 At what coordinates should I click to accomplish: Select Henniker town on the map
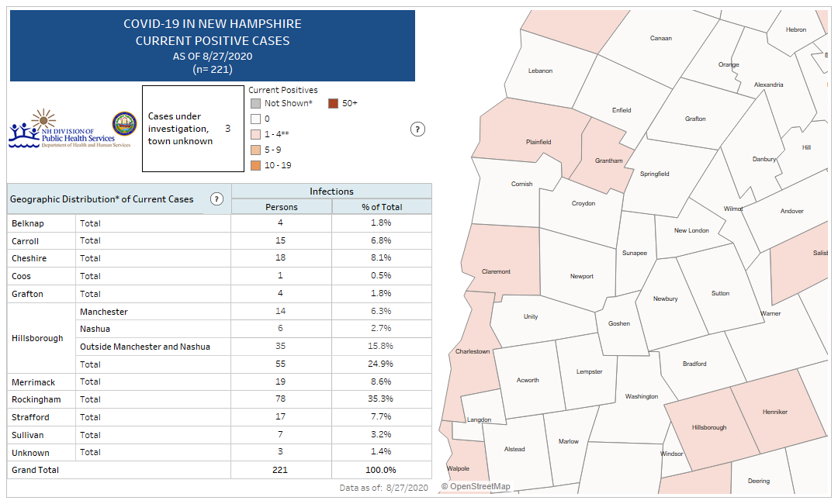776,411
